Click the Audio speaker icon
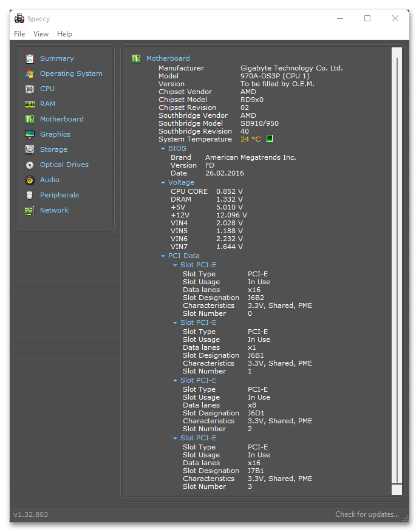The width and height of the screenshot is (419, 532). point(30,180)
